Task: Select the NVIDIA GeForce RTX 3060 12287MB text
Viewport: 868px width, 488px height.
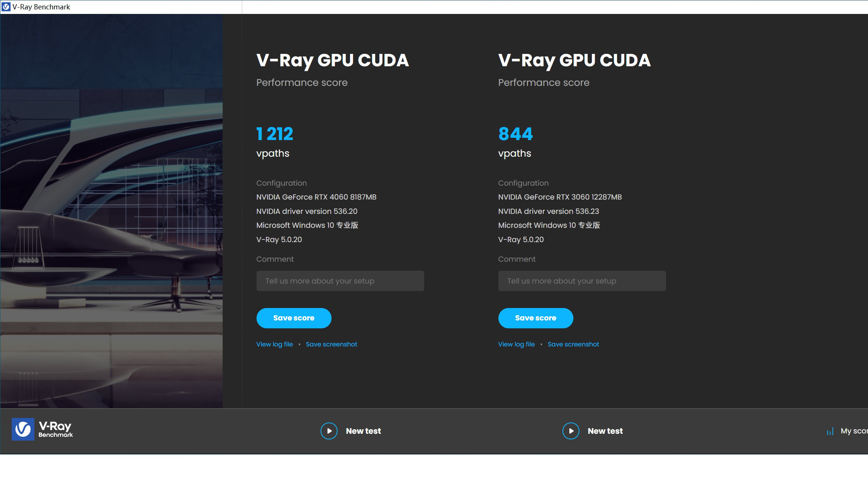Action: (560, 197)
